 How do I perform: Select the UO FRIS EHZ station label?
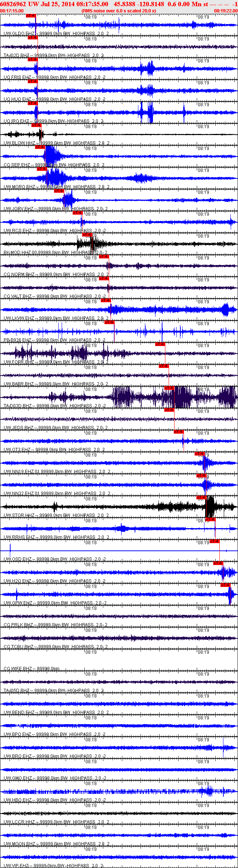(x=18, y=77)
